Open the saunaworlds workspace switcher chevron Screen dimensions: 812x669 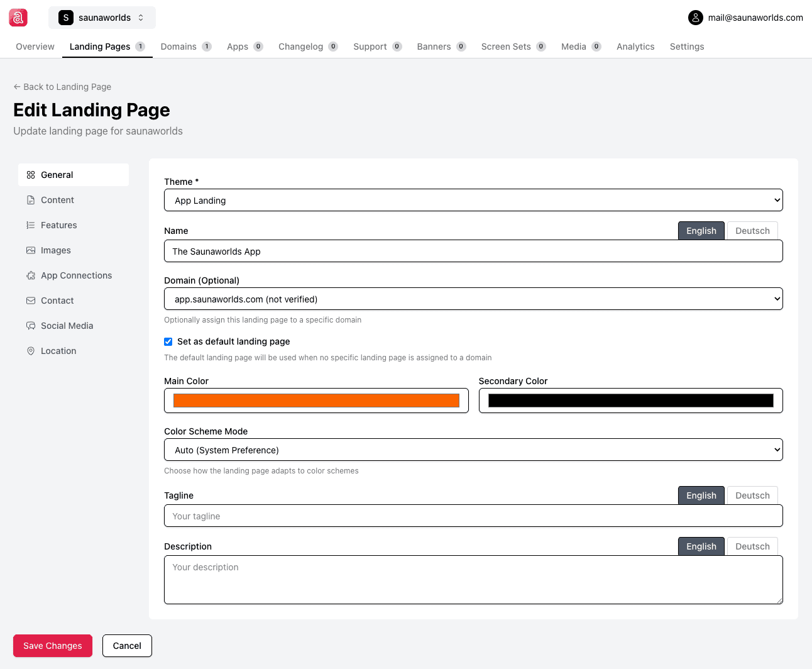point(141,18)
